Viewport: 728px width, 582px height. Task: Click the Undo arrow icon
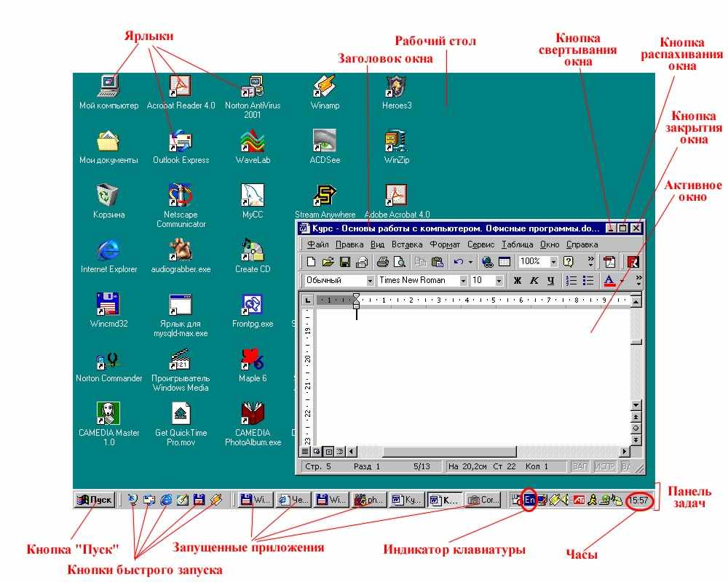pos(459,262)
